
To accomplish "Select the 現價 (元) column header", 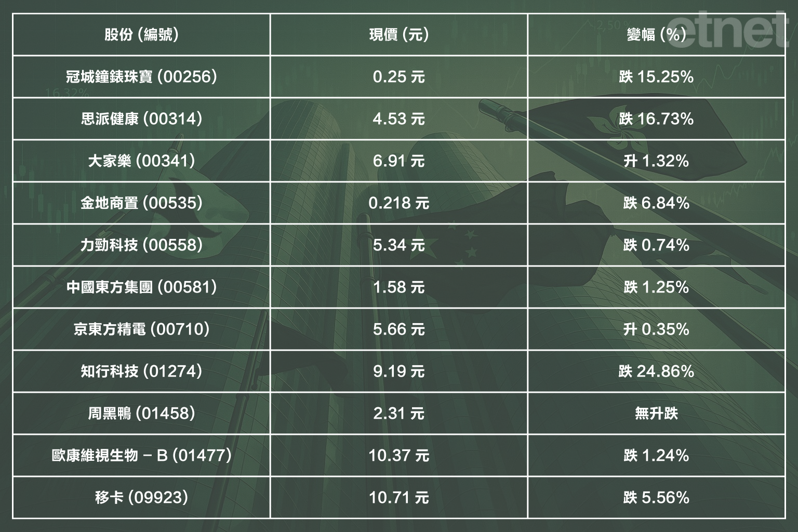I will tap(398, 35).
